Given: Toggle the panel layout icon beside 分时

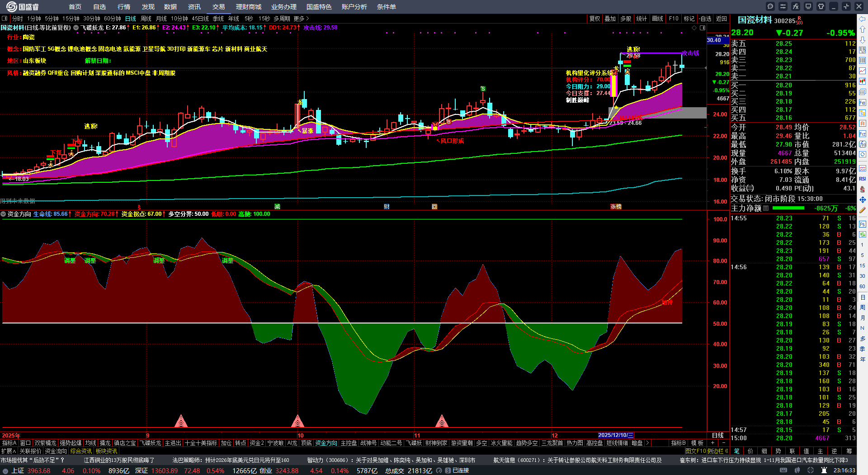Looking at the screenshot, I should [x=5, y=19].
